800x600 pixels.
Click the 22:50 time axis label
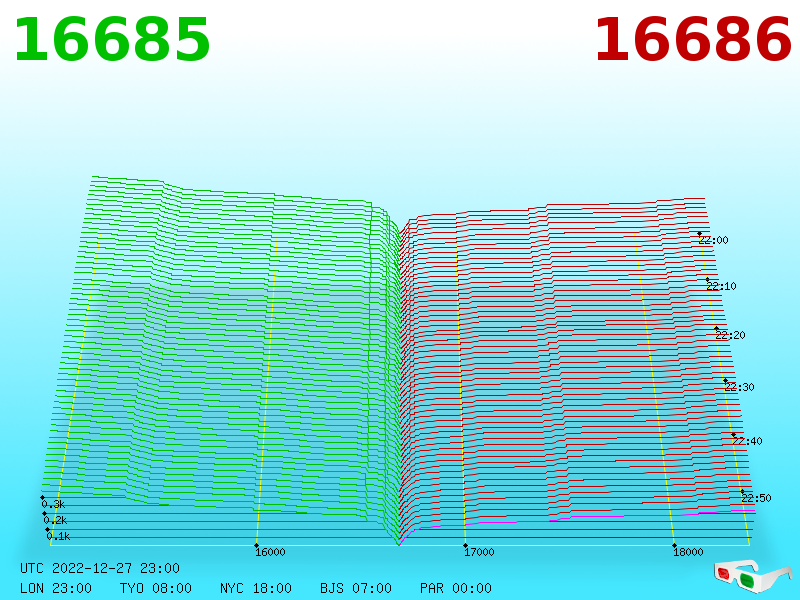click(756, 498)
